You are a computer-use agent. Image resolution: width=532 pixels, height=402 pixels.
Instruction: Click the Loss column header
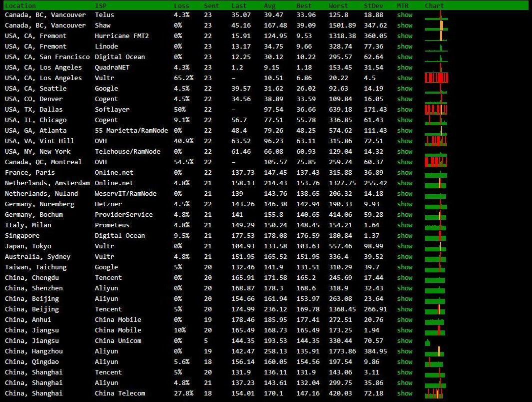coord(181,6)
